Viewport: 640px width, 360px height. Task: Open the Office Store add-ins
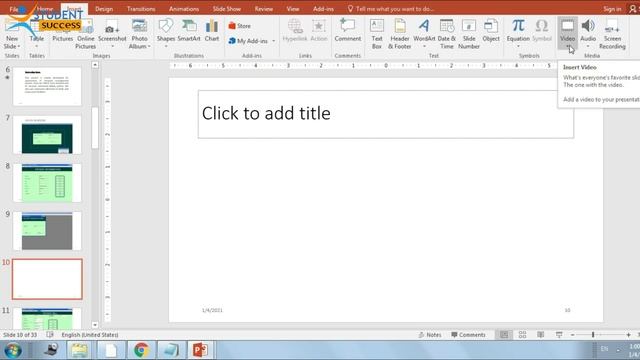coord(240,26)
